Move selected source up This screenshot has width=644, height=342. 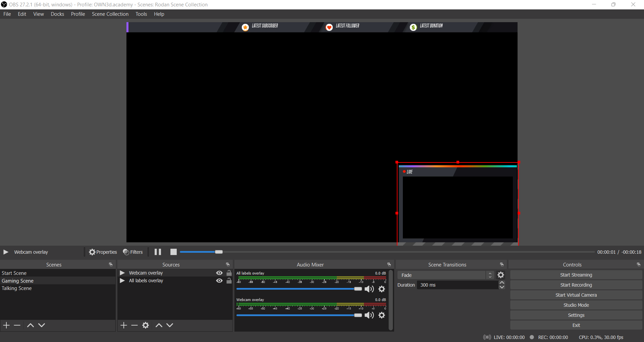click(159, 325)
